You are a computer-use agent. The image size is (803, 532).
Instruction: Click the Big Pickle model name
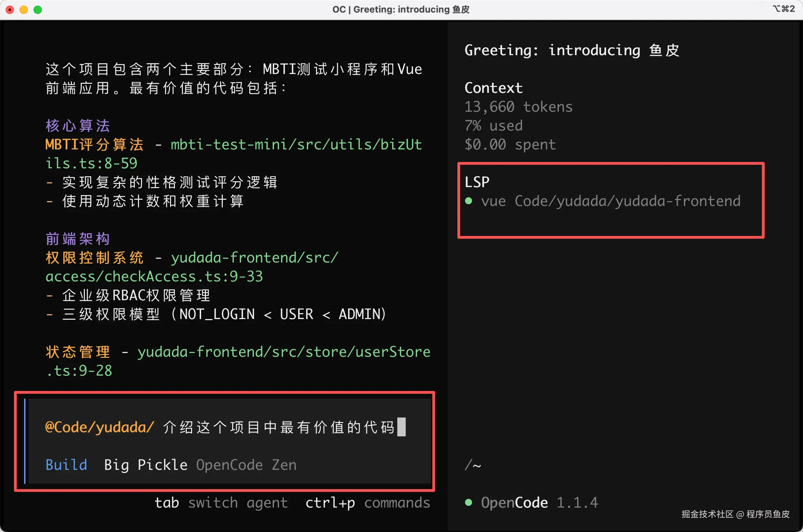(146, 465)
